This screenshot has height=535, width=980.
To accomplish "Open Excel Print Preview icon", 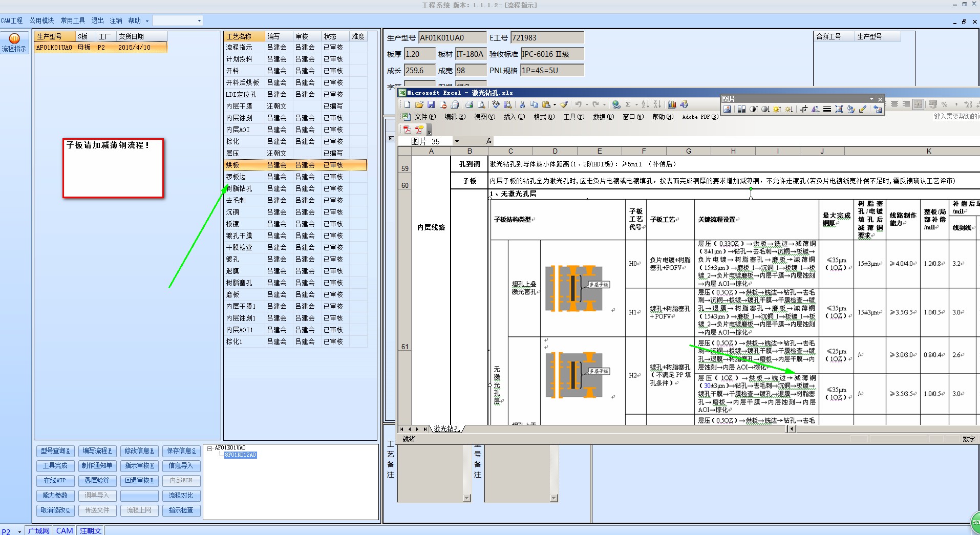I will [x=481, y=104].
